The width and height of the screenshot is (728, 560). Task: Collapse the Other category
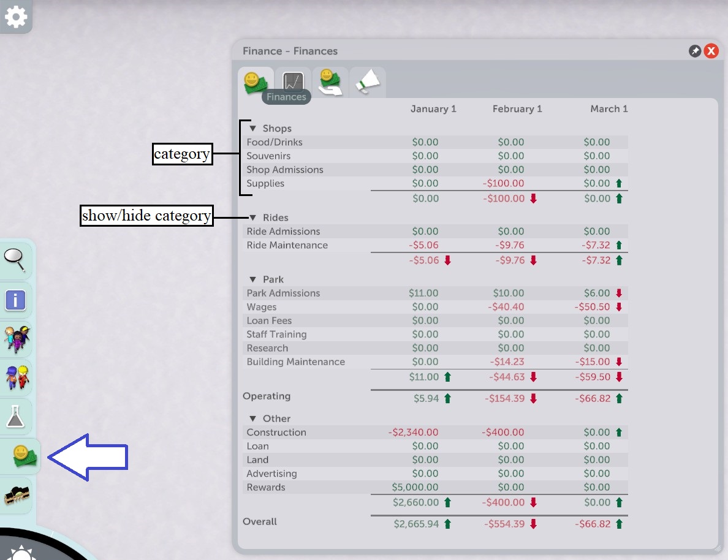coord(253,418)
